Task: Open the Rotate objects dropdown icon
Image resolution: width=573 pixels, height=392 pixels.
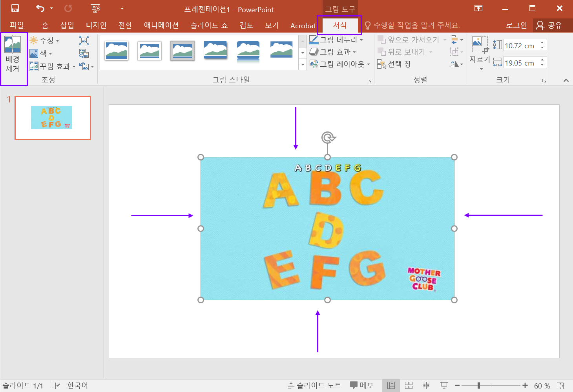Action: tap(456, 64)
